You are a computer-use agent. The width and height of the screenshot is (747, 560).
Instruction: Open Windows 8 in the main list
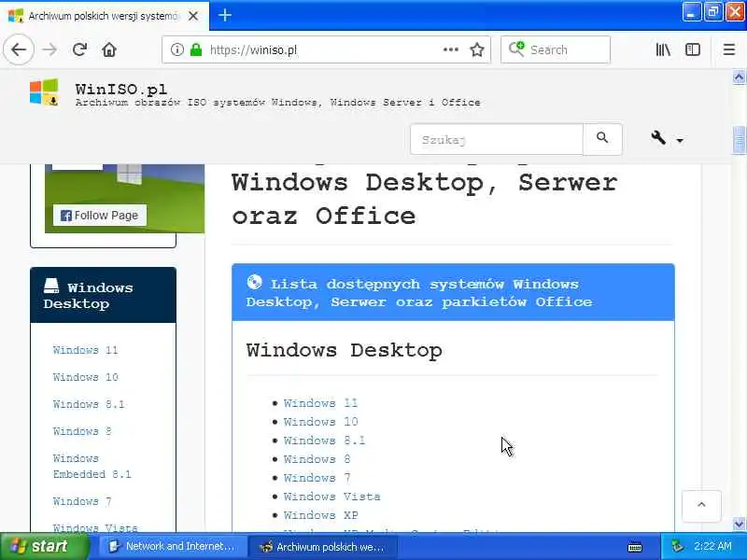(x=317, y=459)
